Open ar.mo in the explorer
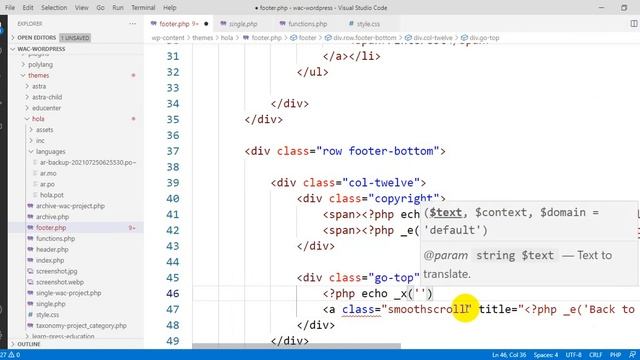The image size is (640, 360). pos(48,173)
